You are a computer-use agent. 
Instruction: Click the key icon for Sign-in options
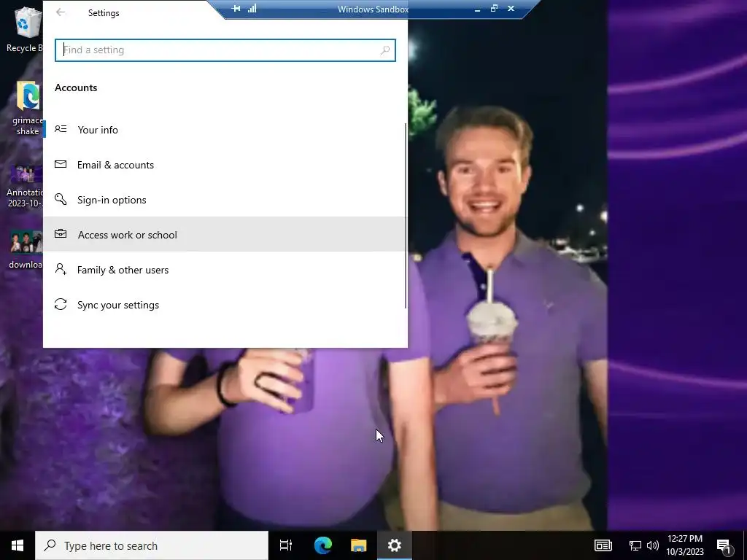point(61,199)
